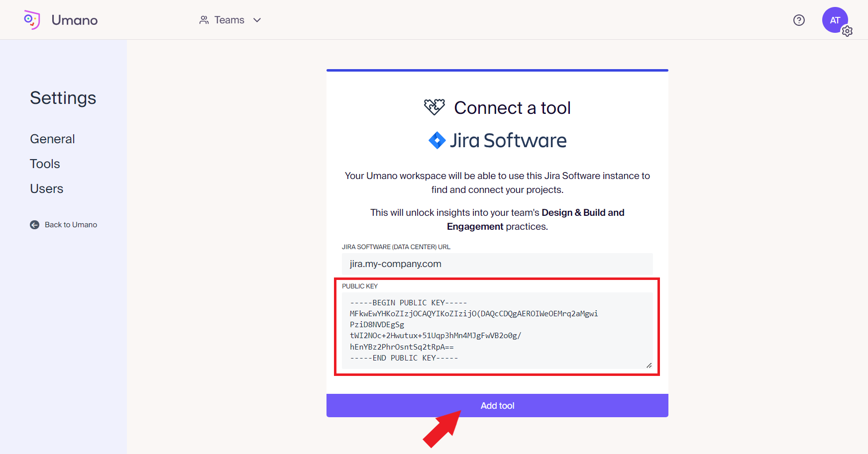Click the gear icon on avatar
This screenshot has height=454, width=868.
[847, 31]
